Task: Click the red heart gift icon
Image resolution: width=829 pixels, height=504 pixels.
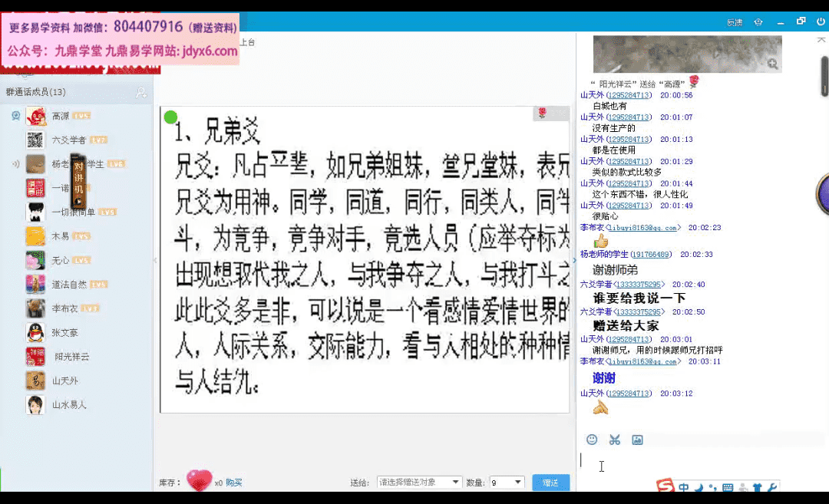Action: point(199,481)
